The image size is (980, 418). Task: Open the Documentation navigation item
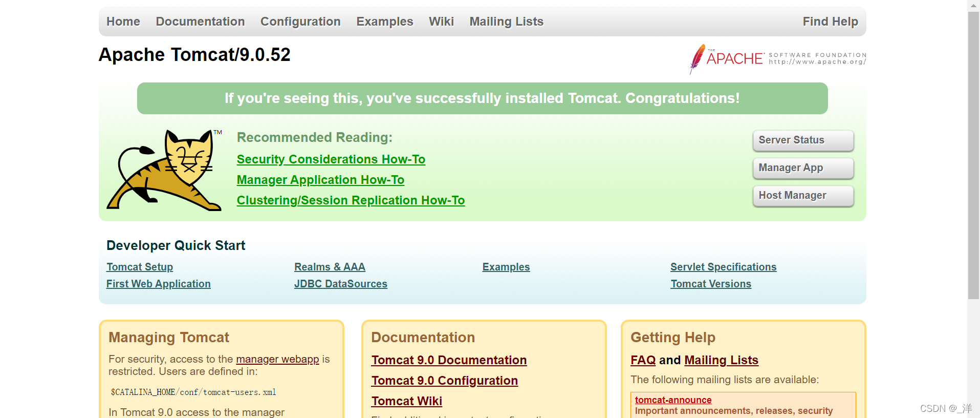click(200, 22)
